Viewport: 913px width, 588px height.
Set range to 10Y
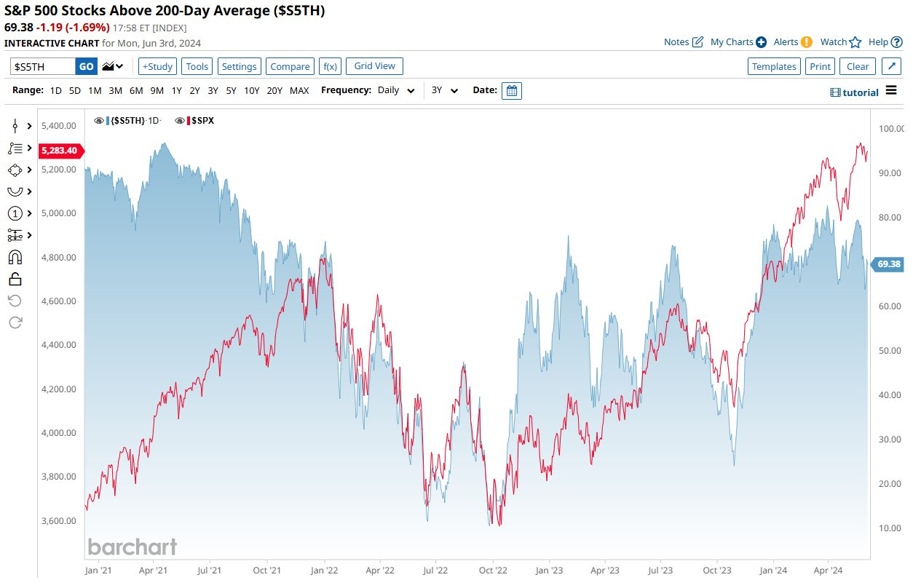(x=252, y=91)
